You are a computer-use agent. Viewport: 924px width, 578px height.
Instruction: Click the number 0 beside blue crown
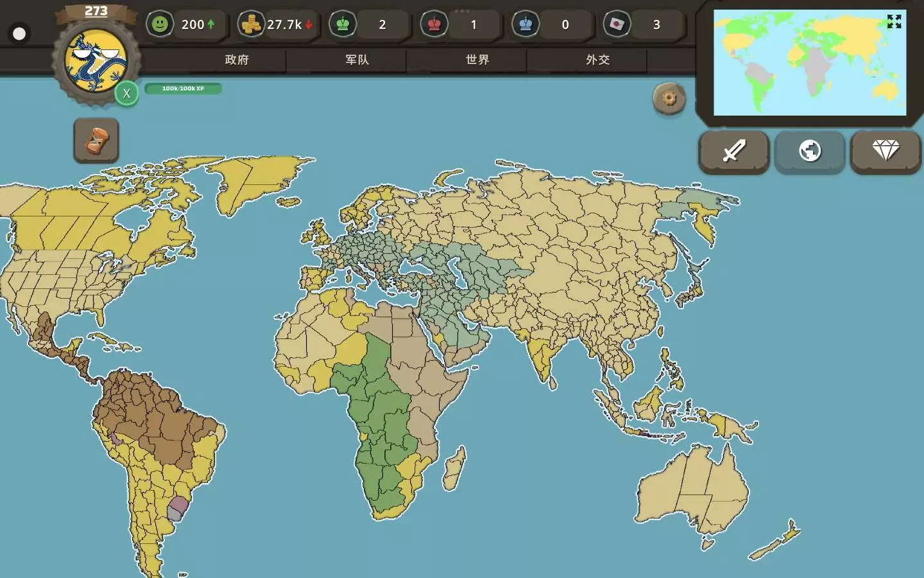[565, 24]
